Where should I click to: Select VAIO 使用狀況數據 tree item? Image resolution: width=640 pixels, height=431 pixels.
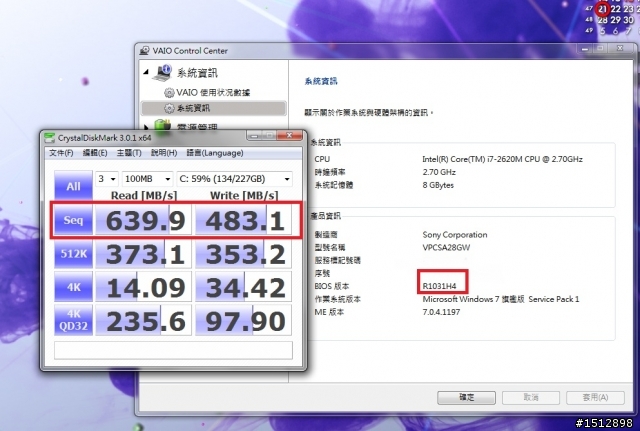pyautogui.click(x=213, y=93)
